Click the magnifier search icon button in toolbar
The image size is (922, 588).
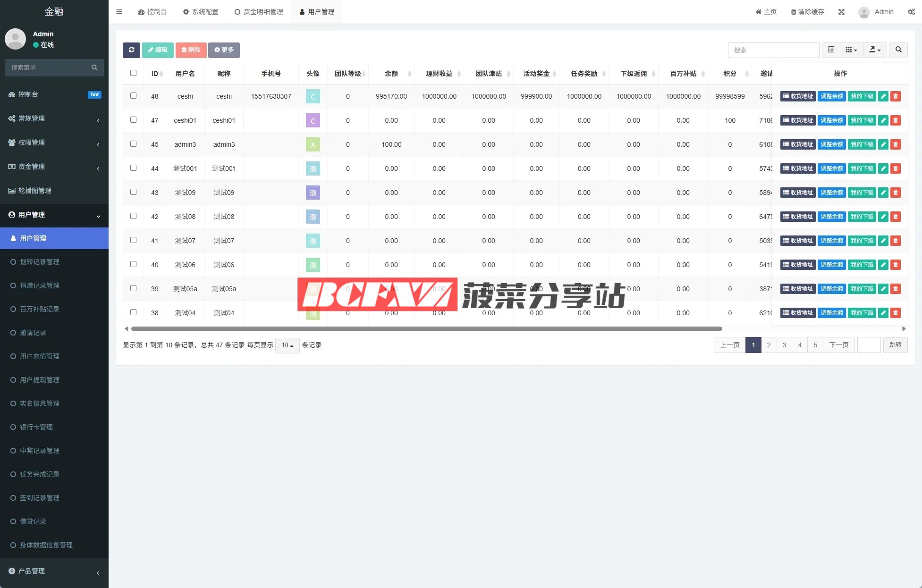tap(898, 50)
